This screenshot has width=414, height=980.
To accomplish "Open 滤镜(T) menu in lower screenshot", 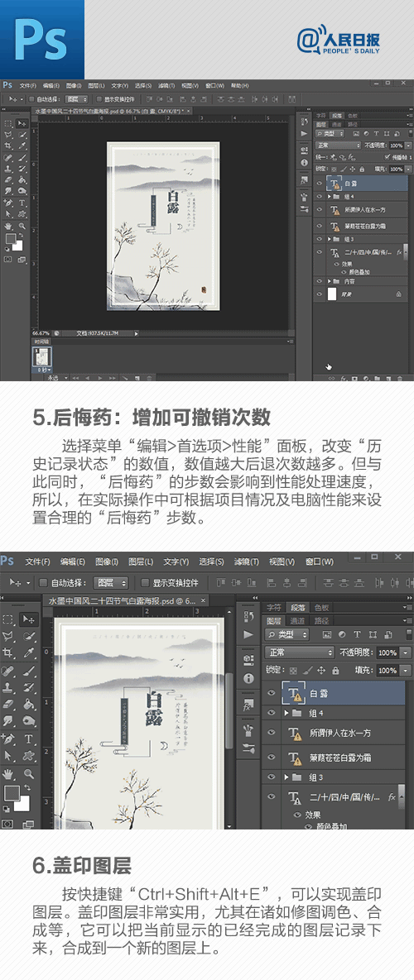I will click(x=245, y=562).
